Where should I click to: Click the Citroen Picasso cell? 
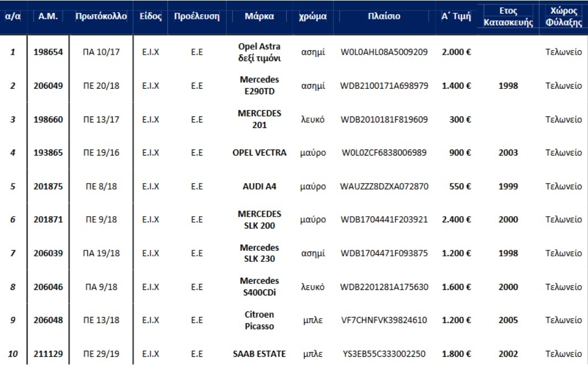[259, 320]
